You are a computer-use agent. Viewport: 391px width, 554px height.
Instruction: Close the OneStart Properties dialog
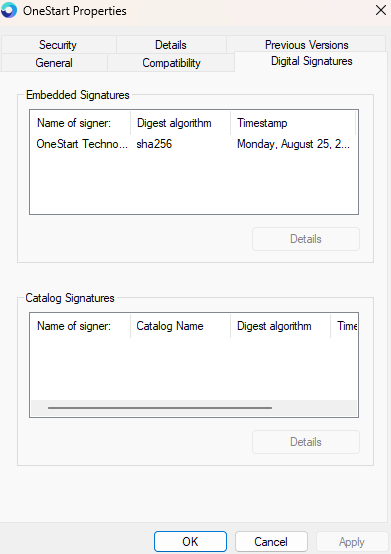click(381, 10)
